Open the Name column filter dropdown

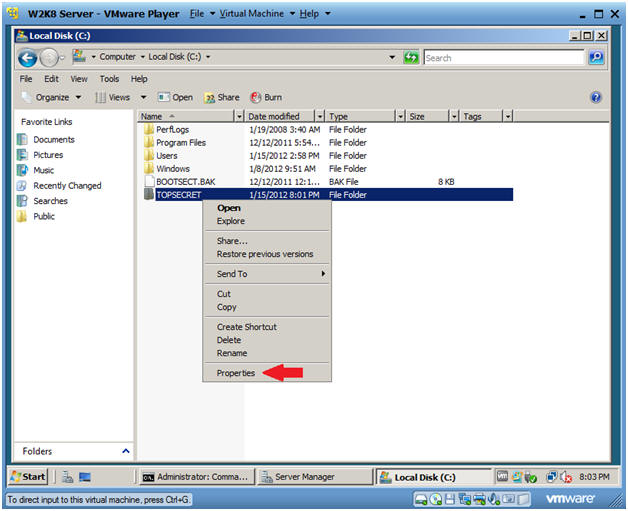[239, 117]
